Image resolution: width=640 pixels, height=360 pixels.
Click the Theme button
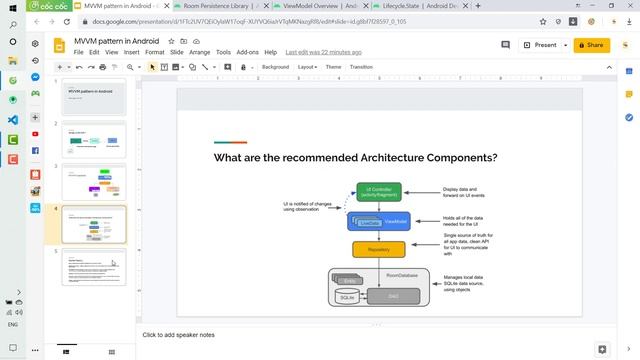click(333, 67)
